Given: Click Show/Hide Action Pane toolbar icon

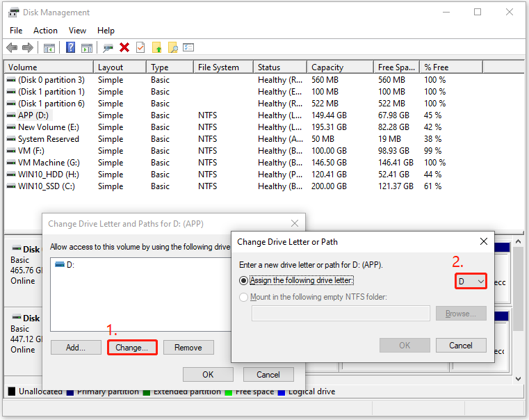Looking at the screenshot, I should (x=87, y=48).
